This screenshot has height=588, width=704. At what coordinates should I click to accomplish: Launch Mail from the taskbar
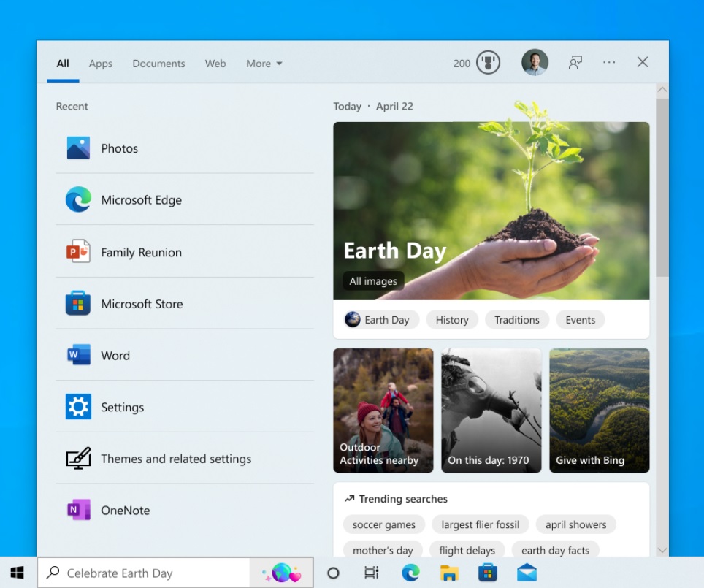coord(527,573)
